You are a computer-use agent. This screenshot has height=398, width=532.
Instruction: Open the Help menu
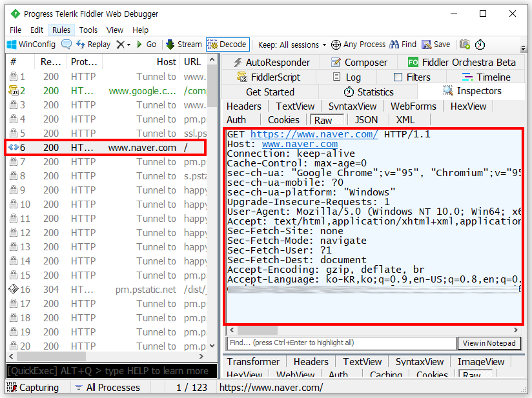pos(140,30)
